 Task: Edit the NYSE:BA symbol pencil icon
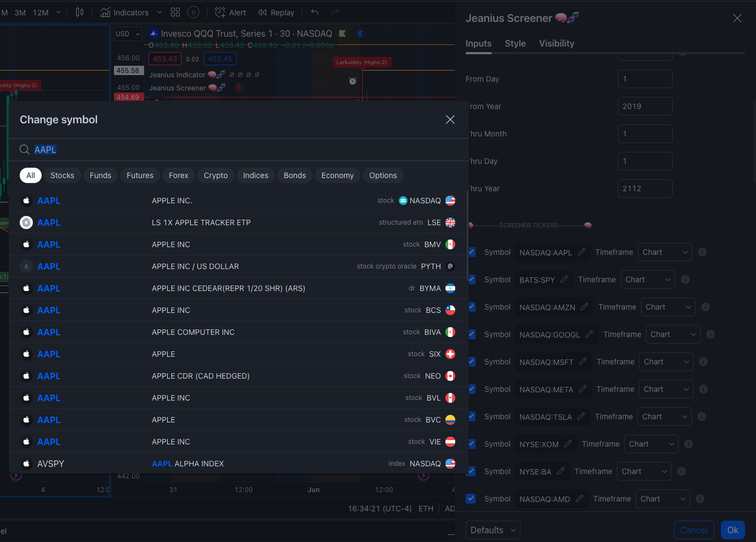click(561, 471)
